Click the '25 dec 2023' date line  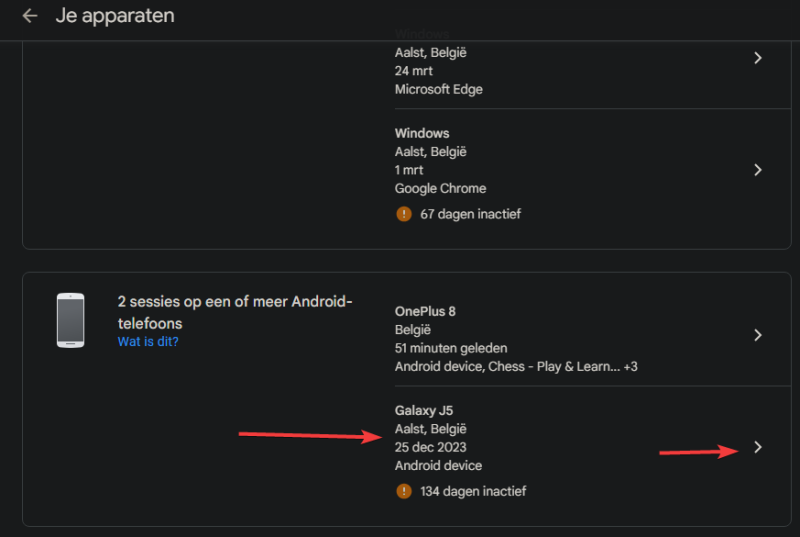[x=430, y=447]
